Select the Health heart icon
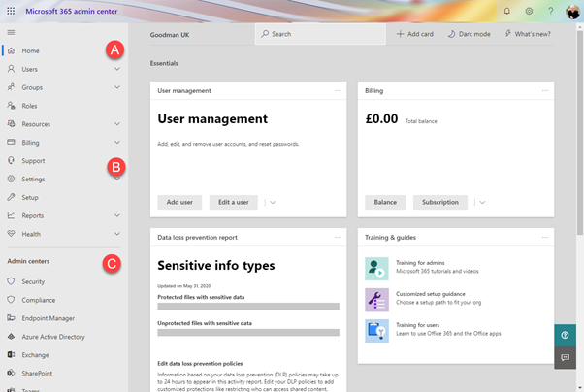Screen dimensions: 584x392 click(x=12, y=234)
